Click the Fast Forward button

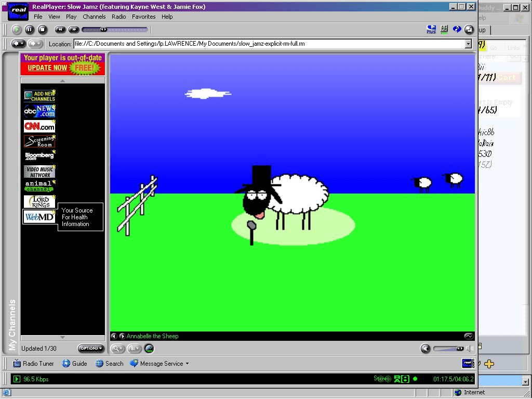(x=74, y=30)
